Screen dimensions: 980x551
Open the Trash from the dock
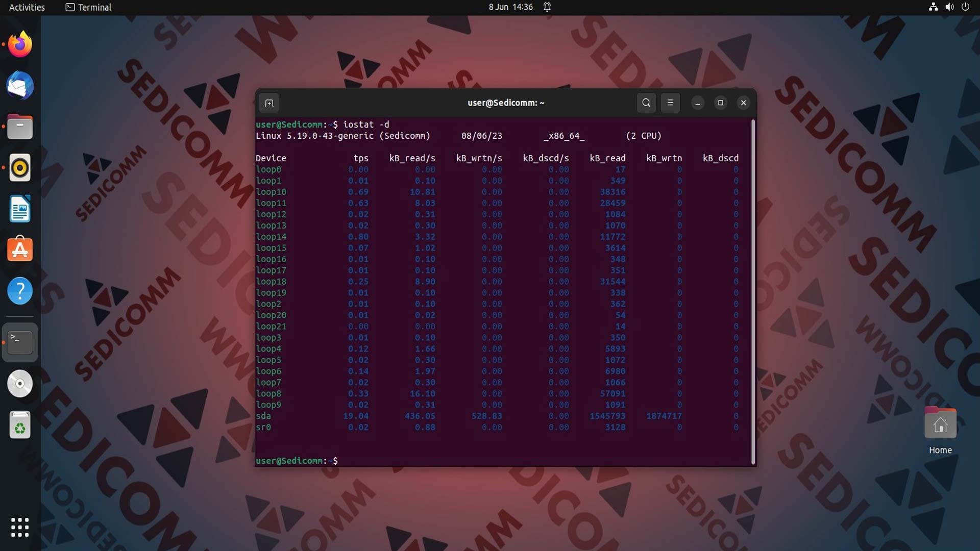(x=20, y=425)
